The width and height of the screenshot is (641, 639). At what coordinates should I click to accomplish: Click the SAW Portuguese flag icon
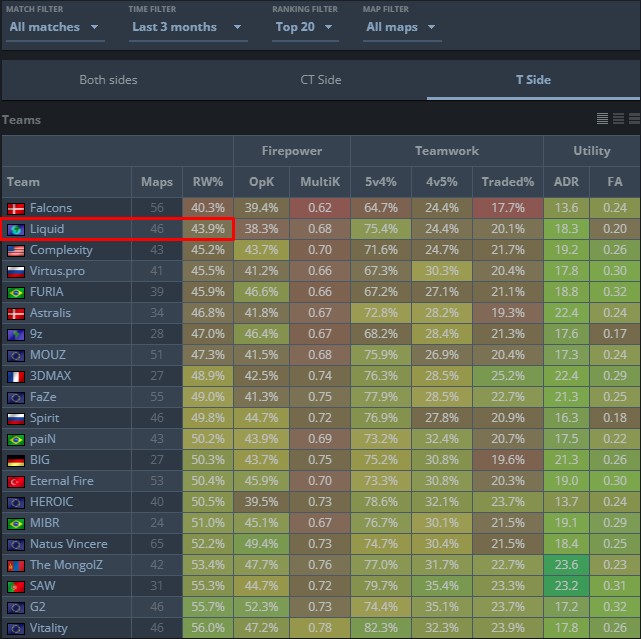16,586
